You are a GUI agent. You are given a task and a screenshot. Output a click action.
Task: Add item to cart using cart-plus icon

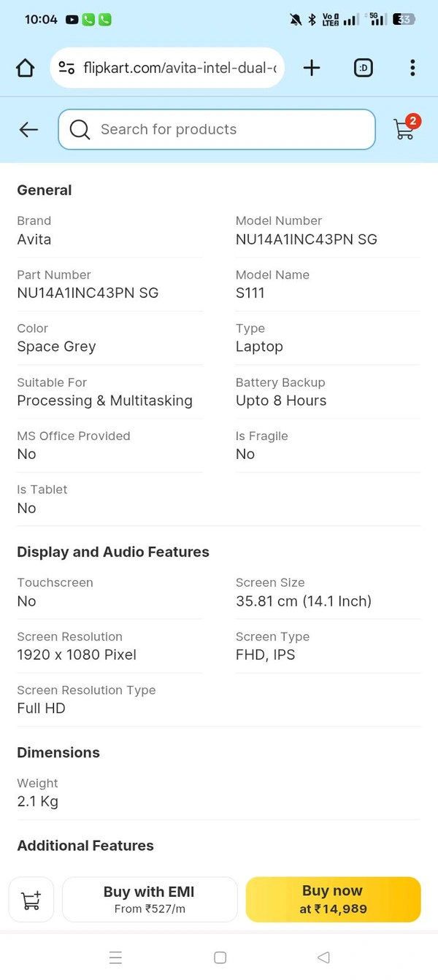pos(31,900)
